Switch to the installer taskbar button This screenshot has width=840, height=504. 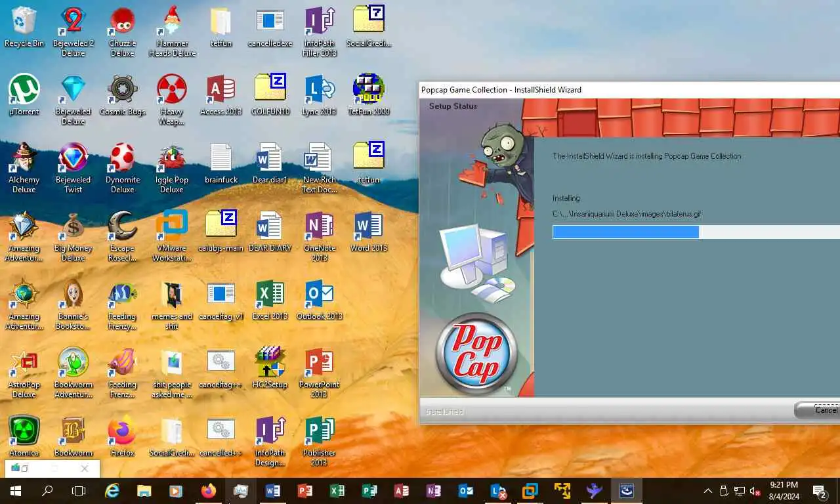click(x=627, y=491)
